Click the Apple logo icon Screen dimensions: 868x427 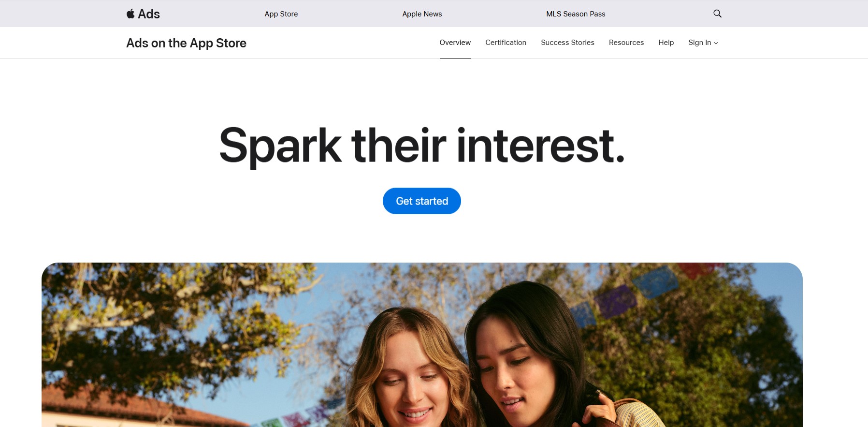click(130, 14)
